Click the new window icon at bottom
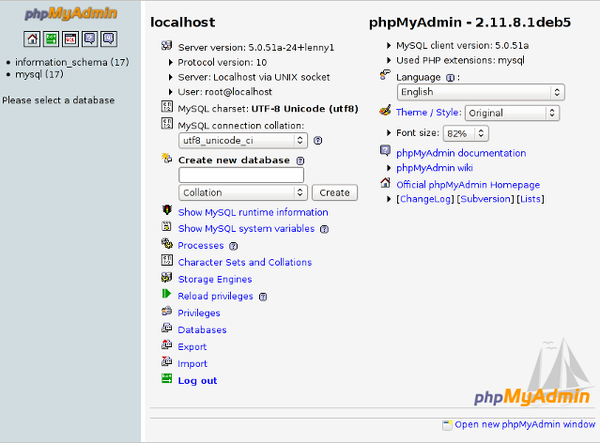The height and width of the screenshot is (443, 600). (447, 425)
